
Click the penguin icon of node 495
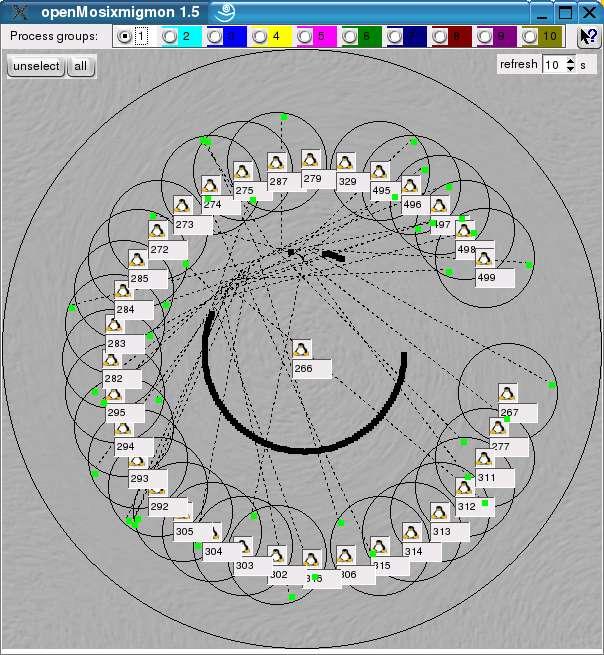tap(380, 171)
